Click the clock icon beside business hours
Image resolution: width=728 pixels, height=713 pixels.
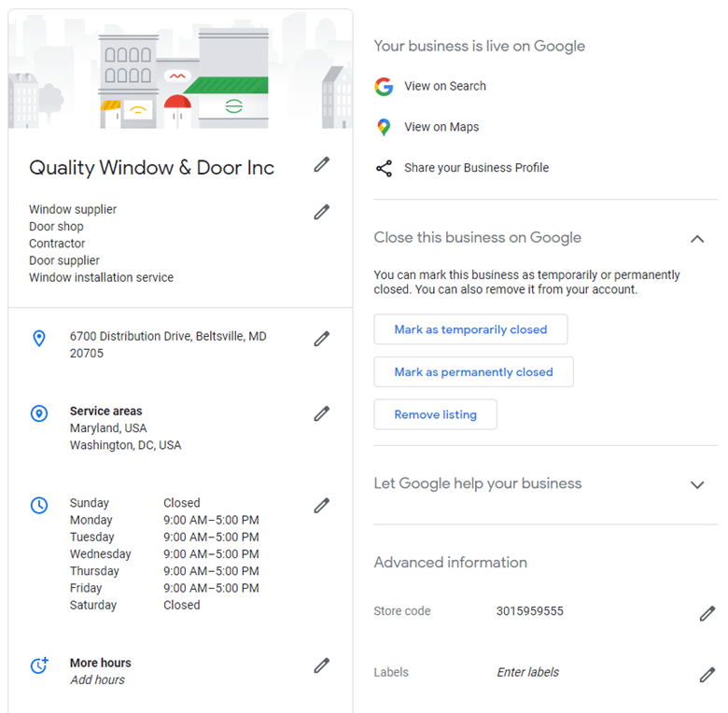point(39,505)
